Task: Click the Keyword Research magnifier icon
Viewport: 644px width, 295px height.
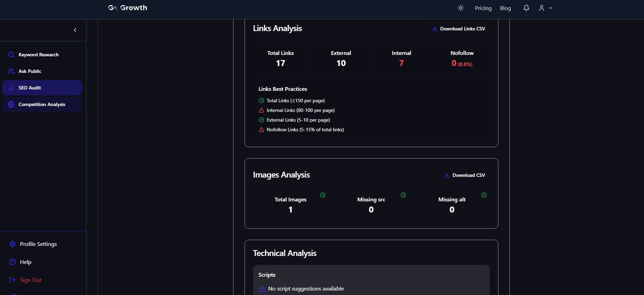Action: pos(11,55)
